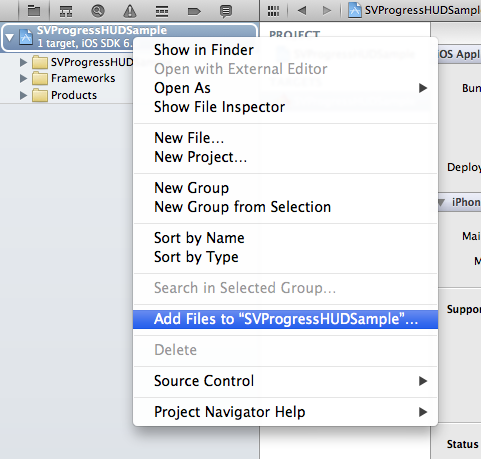Open the Debug navigator icon
The width and height of the screenshot is (481, 459).
162,11
